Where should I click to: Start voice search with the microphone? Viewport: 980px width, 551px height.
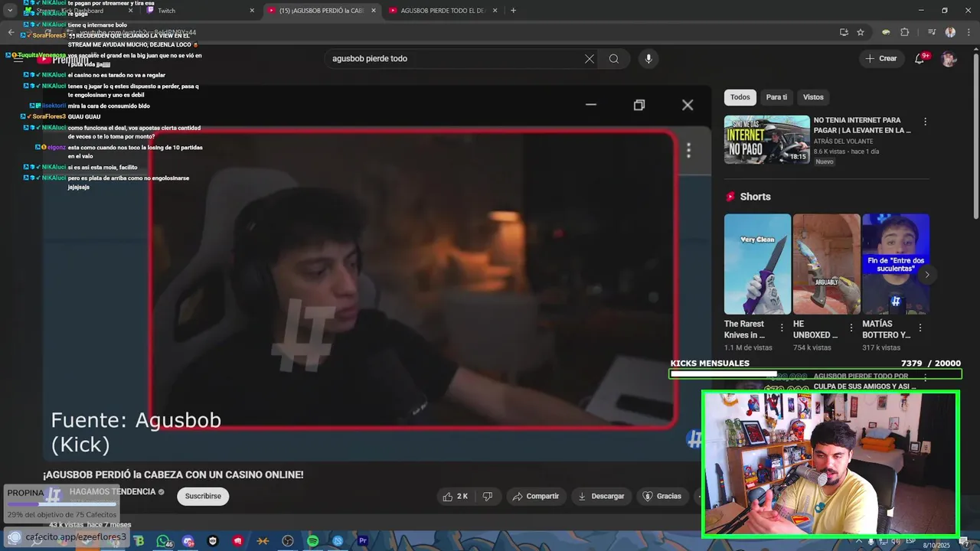648,59
